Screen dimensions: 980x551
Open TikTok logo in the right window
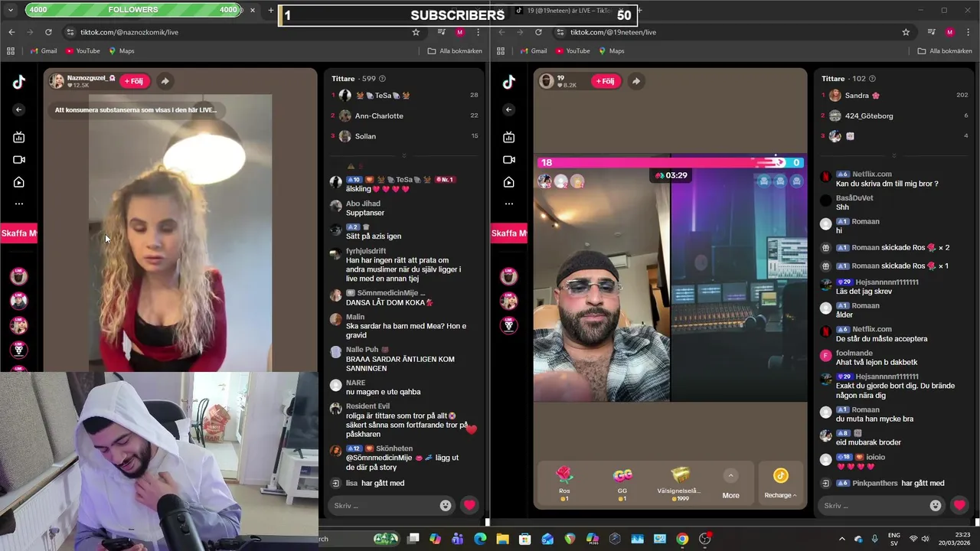509,83
